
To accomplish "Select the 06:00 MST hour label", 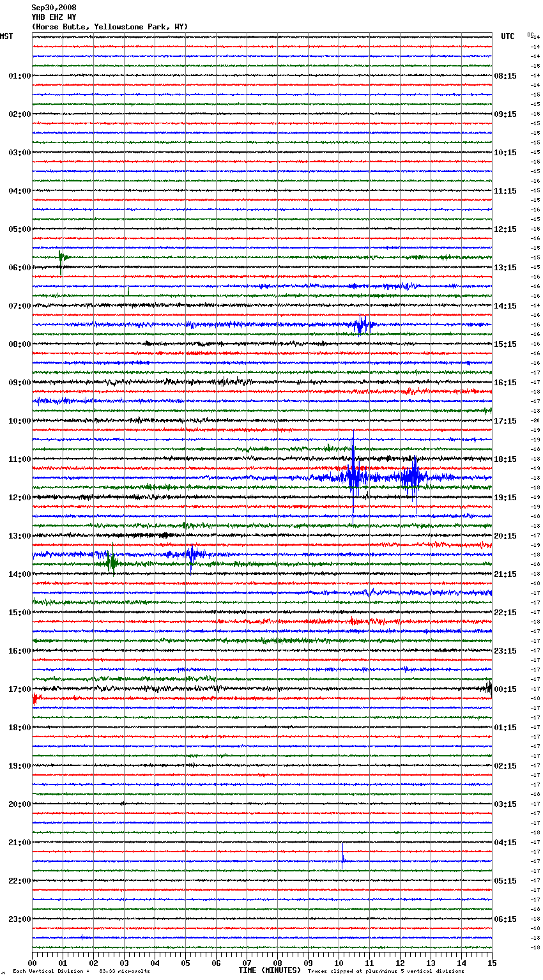I will tap(19, 268).
